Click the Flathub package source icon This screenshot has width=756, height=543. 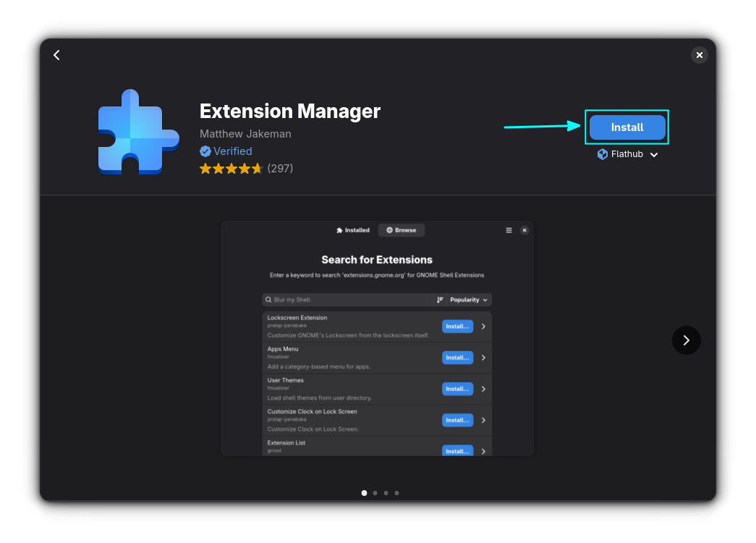pos(602,154)
